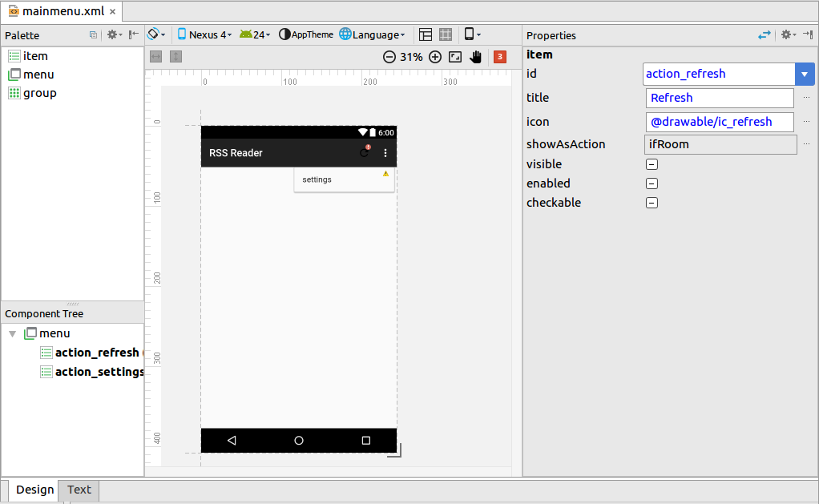Open the icon resource ellipsis button
This screenshot has height=504, width=819.
806,122
